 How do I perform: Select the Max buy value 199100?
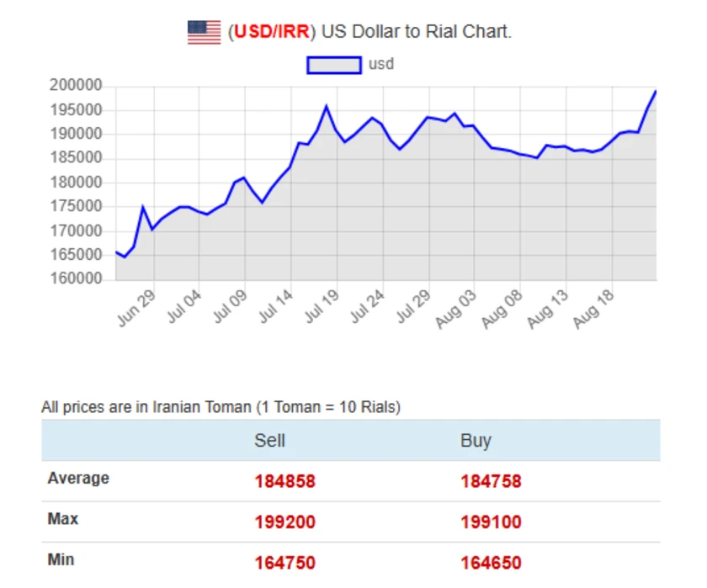[x=491, y=522]
